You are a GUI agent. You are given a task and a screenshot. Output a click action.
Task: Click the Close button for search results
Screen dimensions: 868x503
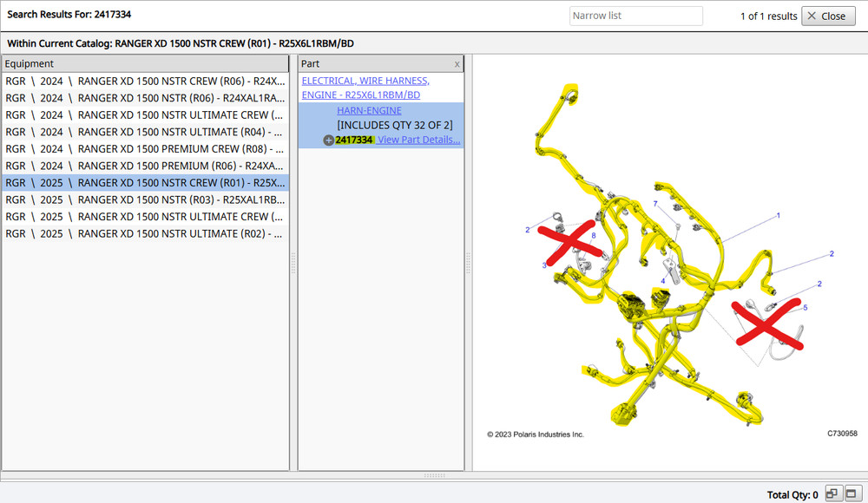(828, 16)
